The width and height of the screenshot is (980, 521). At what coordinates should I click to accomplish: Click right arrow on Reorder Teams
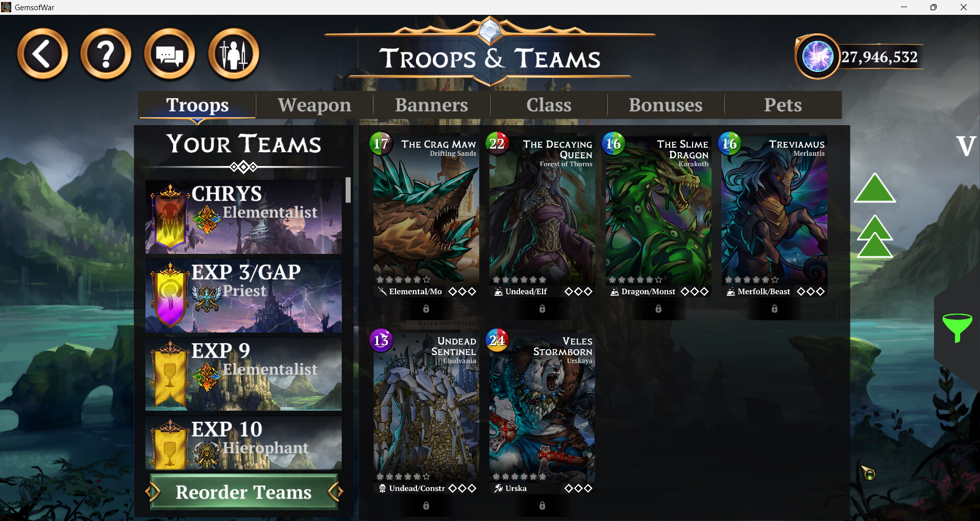click(x=335, y=492)
